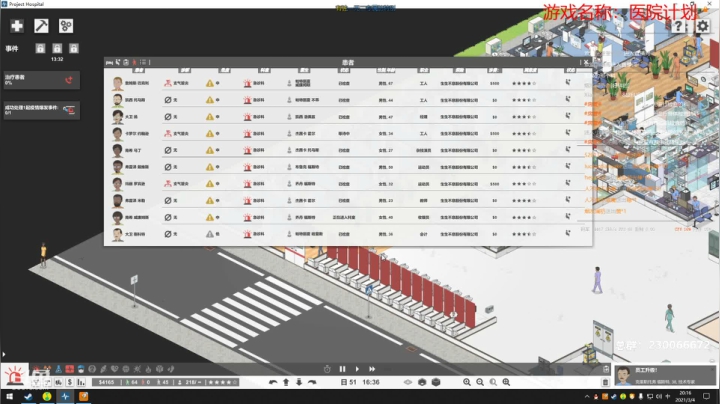Screen dimensions: 720x404
Task: Follow the first patient via locate icon
Action: coord(568,83)
